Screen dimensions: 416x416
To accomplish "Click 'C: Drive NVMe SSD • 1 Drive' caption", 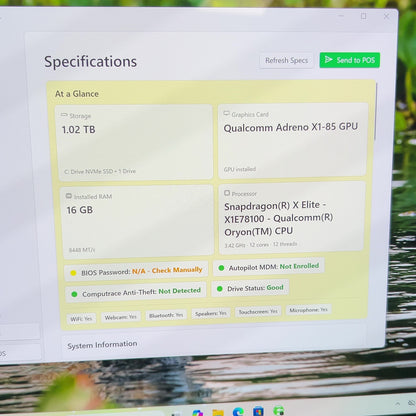I will (100, 171).
